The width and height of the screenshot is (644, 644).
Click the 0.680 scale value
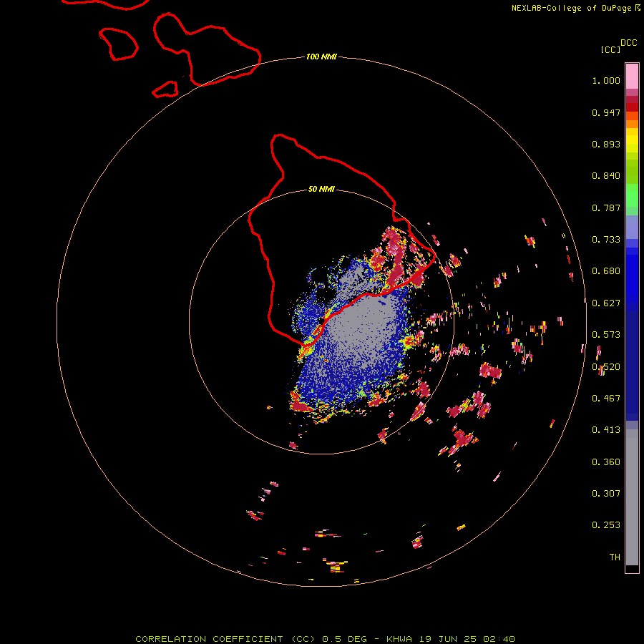pos(606,271)
